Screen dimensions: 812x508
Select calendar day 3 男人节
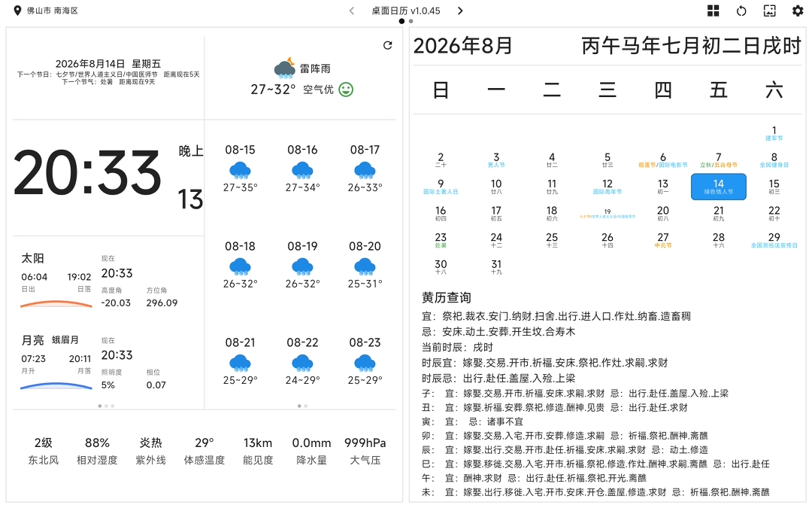pos(495,160)
